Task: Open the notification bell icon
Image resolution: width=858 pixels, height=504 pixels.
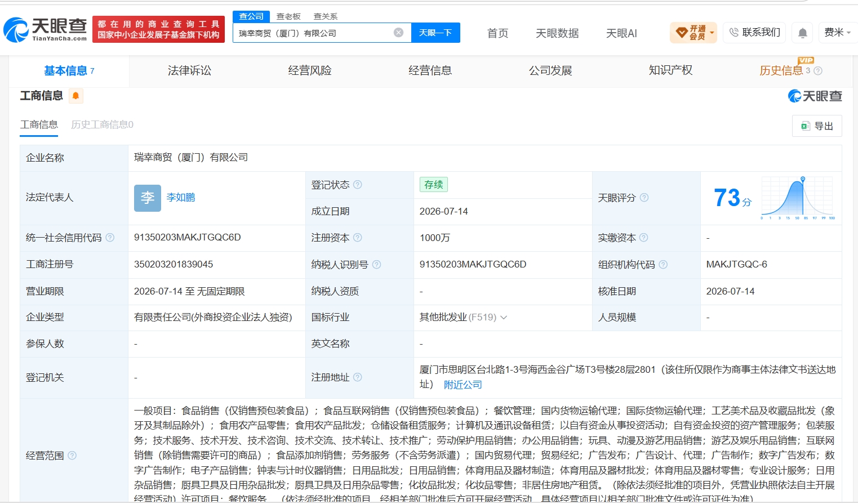Action: [803, 33]
